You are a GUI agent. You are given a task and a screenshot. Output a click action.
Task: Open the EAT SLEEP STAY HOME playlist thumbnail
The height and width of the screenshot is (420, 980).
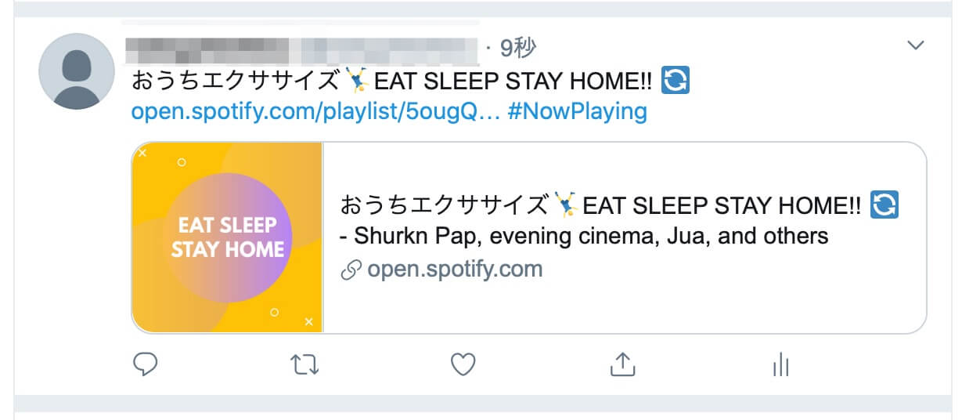228,237
